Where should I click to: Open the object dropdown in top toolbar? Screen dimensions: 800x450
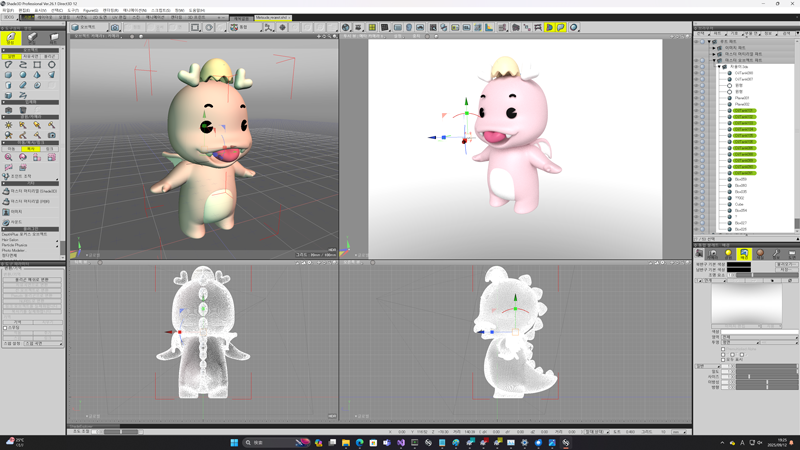point(90,27)
